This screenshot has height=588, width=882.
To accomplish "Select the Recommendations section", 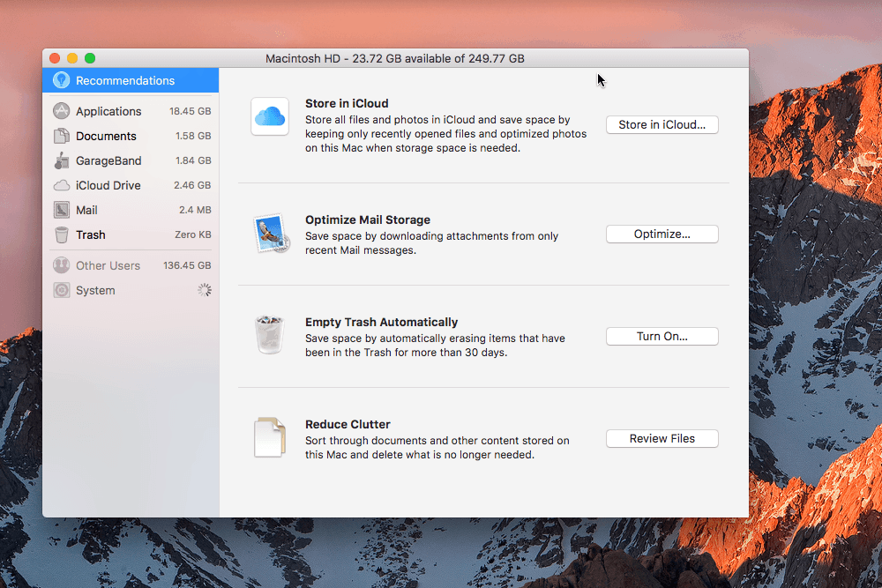I will (x=123, y=79).
